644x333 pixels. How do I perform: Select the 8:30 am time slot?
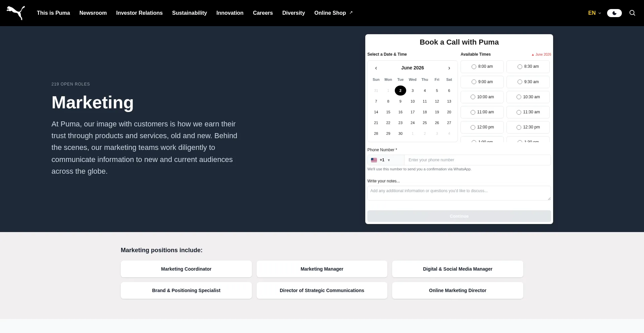[528, 67]
